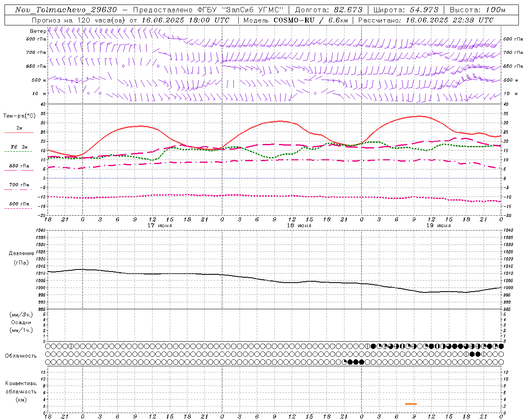Select the forecast start time 16.06.2025 18:00 UTC
The width and height of the screenshot is (525, 420).
pos(185,20)
